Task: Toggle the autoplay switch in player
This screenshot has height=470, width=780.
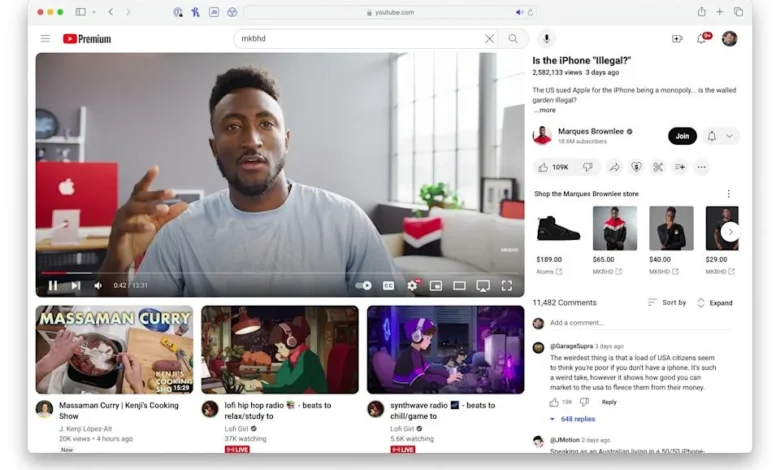Action: pyautogui.click(x=364, y=285)
